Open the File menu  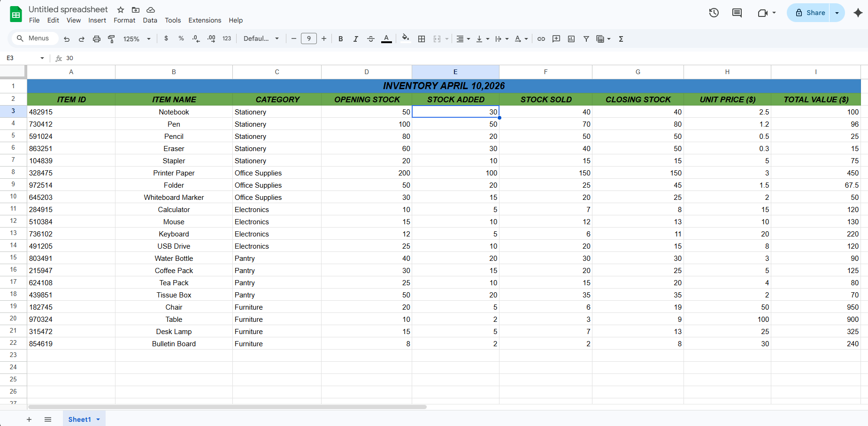[34, 20]
